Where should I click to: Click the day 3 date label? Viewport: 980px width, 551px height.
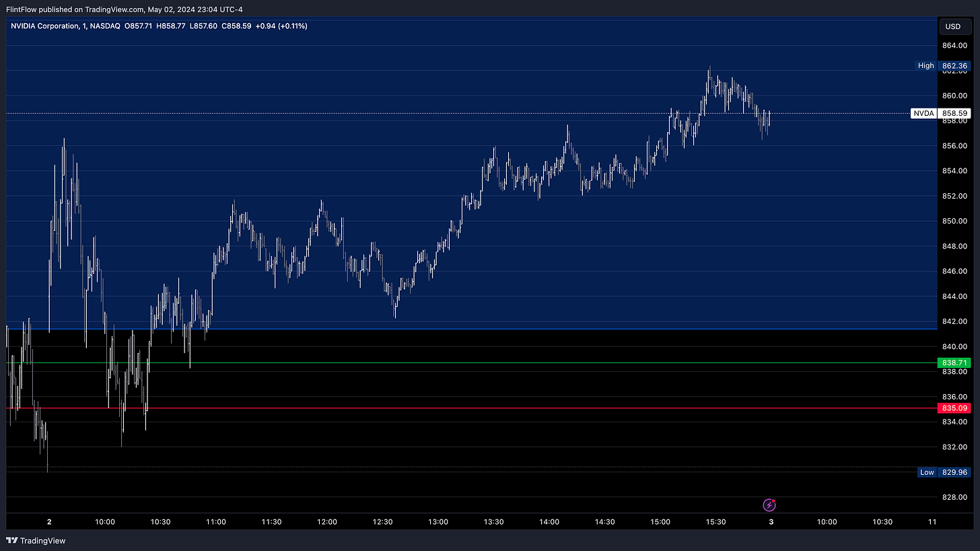pos(771,521)
